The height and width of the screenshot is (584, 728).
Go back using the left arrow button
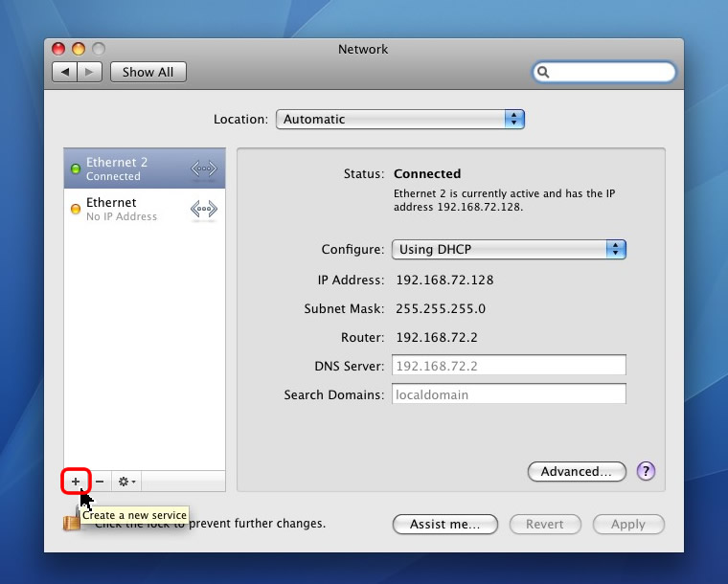click(65, 72)
